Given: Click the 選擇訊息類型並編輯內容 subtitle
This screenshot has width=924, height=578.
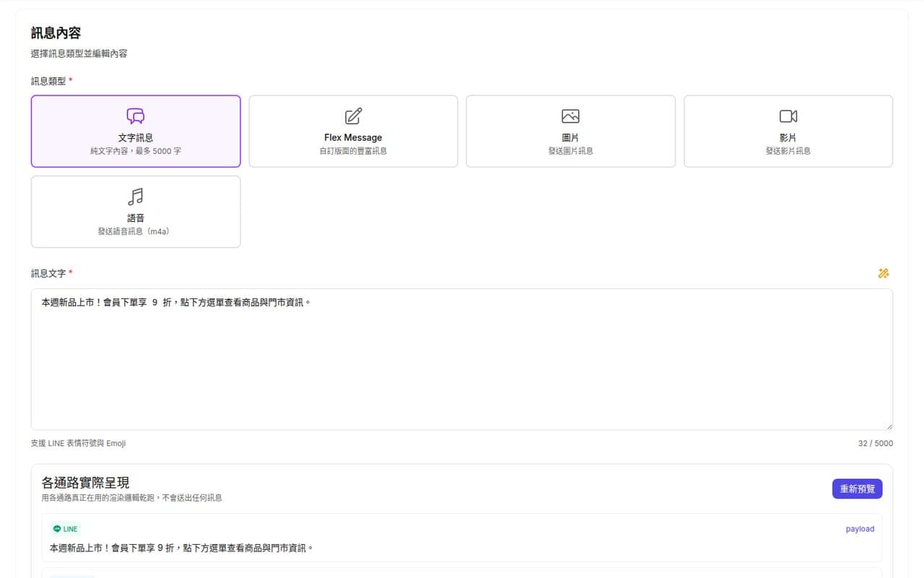Looking at the screenshot, I should click(79, 53).
